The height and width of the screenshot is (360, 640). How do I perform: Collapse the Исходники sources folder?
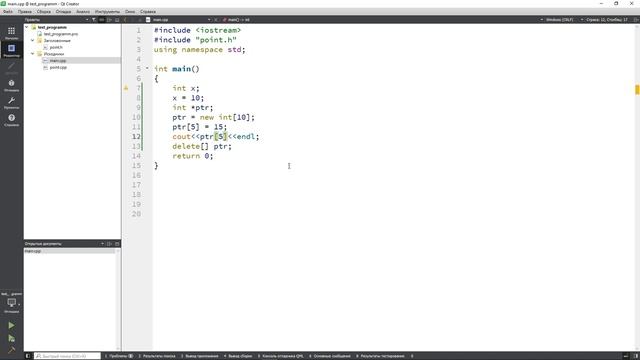tap(33, 54)
